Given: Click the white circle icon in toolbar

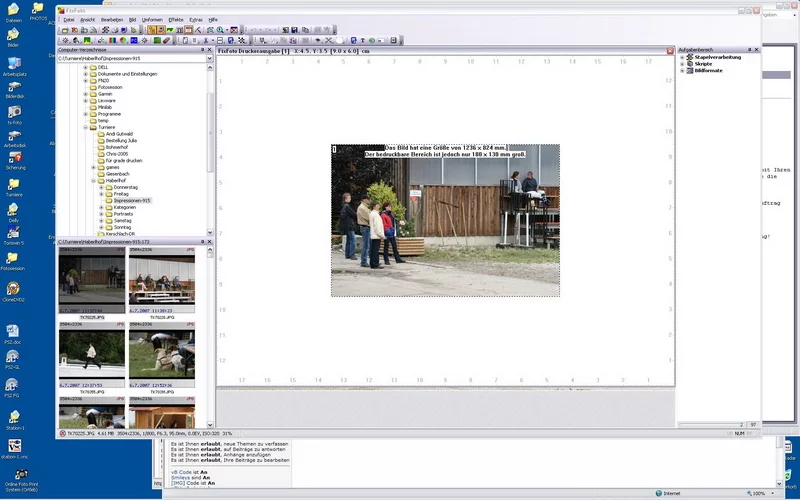Looking at the screenshot, I should pyautogui.click(x=340, y=40).
